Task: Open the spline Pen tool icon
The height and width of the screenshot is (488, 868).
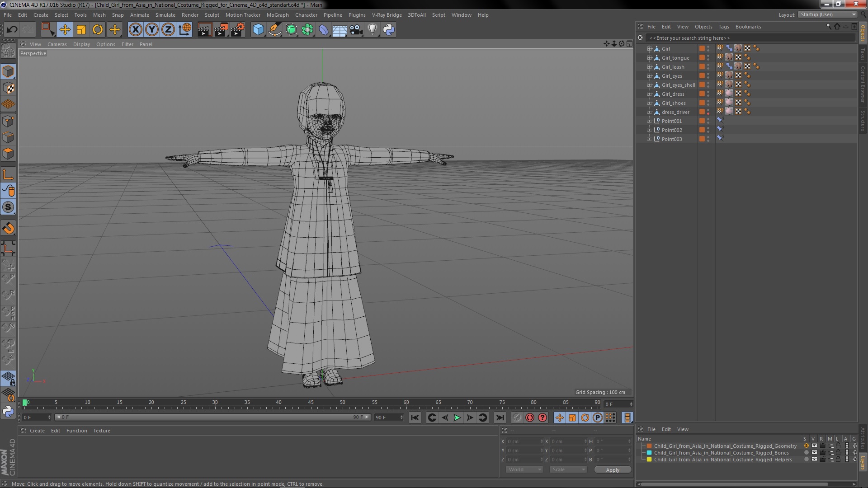Action: tap(274, 30)
